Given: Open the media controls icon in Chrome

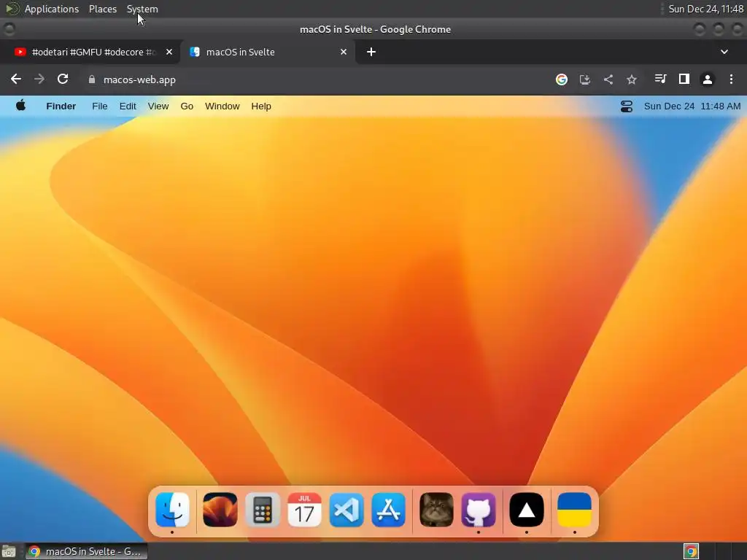Looking at the screenshot, I should [660, 79].
